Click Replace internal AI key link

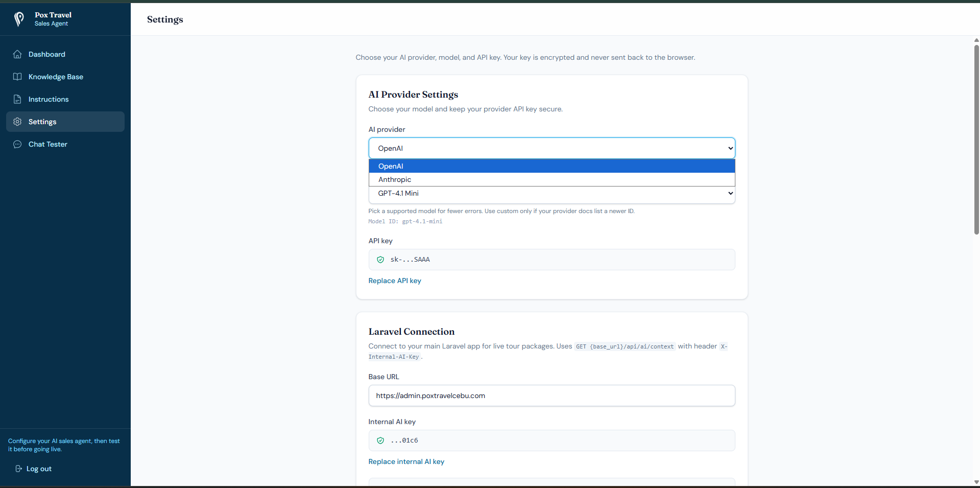coord(406,461)
